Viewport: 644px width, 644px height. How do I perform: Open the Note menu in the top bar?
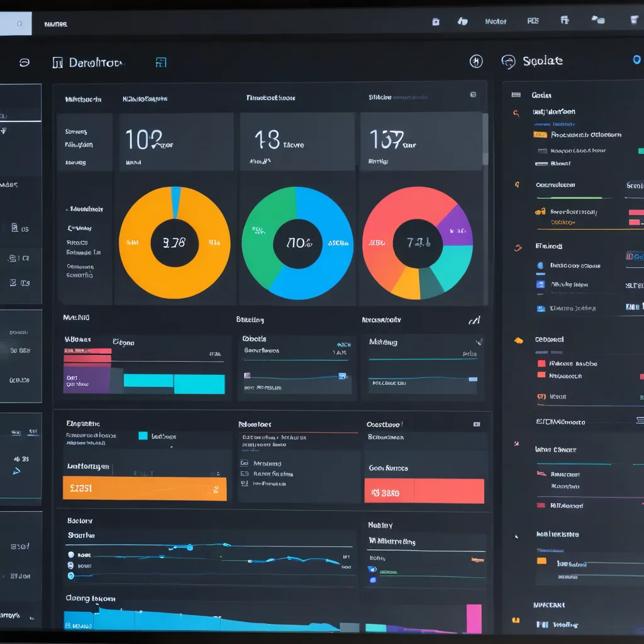pos(496,21)
